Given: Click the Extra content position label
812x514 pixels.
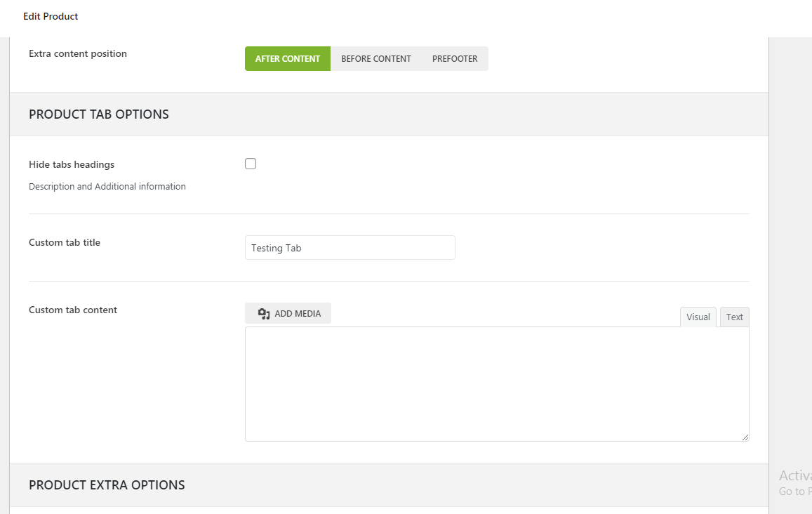Looking at the screenshot, I should click(78, 53).
